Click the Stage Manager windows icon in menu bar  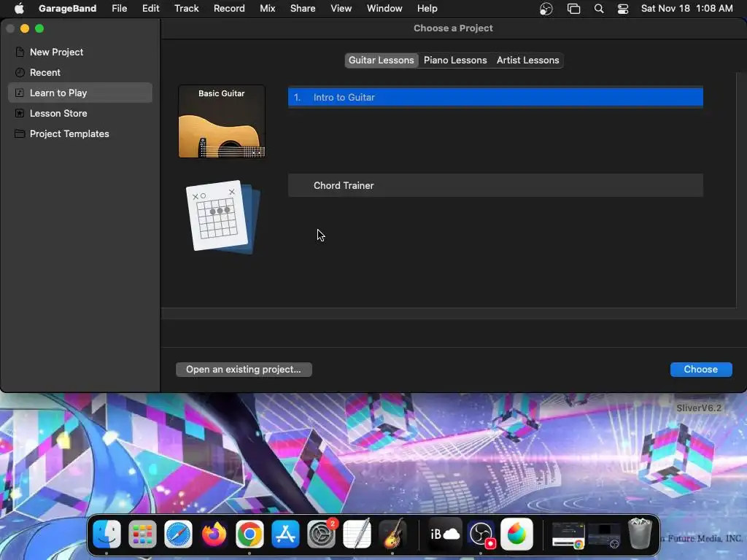(573, 9)
